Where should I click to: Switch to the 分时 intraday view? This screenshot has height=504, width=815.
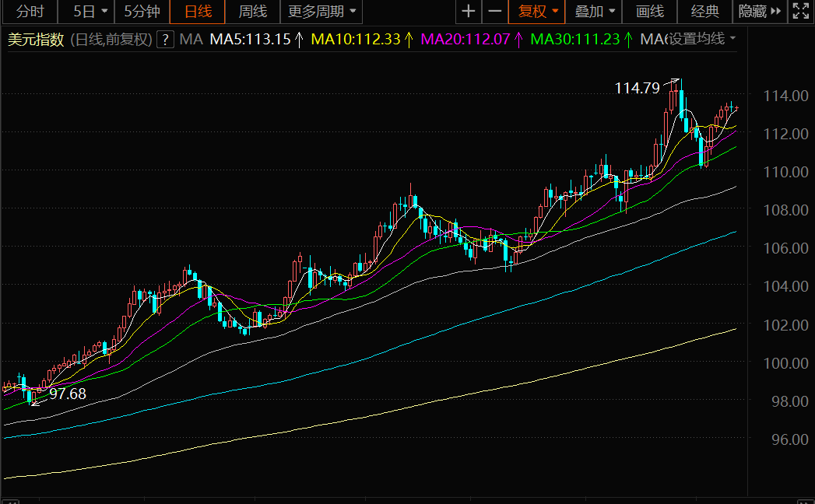click(x=30, y=12)
